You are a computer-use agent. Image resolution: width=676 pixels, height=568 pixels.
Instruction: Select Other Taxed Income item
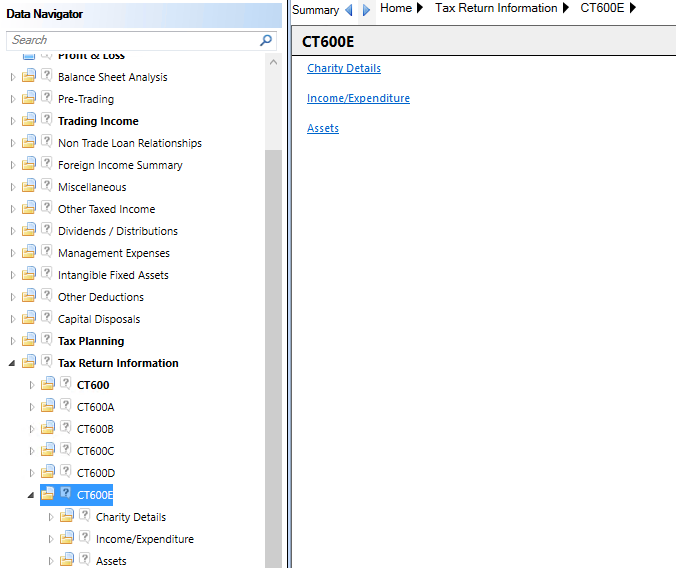pyautogui.click(x=106, y=209)
